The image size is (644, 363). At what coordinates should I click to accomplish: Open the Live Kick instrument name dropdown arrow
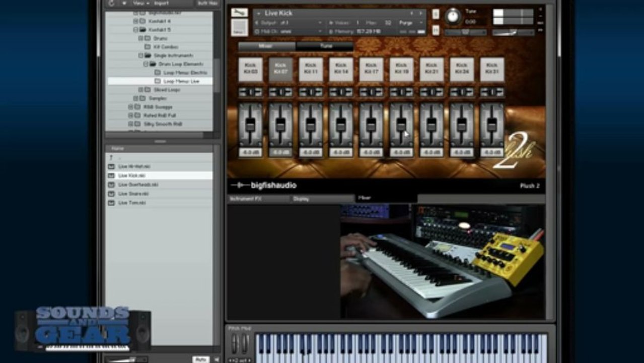click(260, 13)
